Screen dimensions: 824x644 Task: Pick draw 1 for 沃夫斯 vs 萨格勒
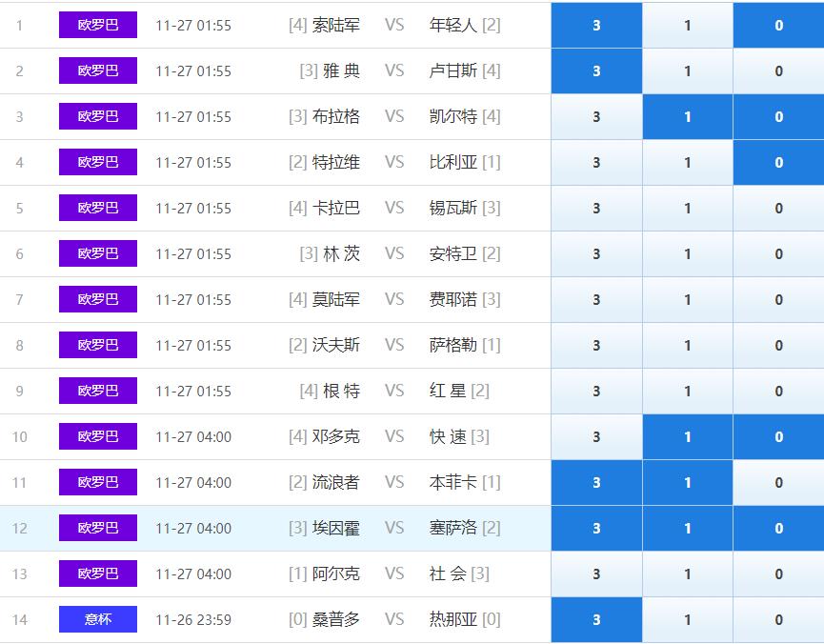click(688, 346)
